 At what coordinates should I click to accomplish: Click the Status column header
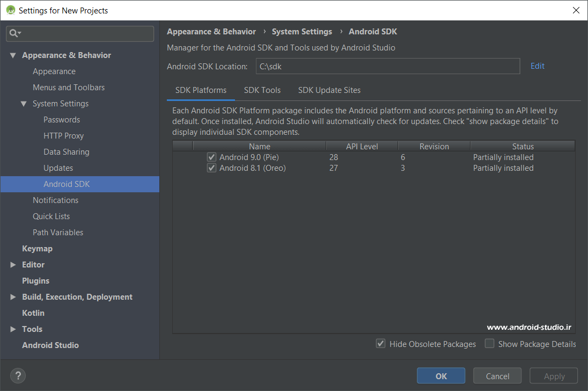[x=523, y=146]
